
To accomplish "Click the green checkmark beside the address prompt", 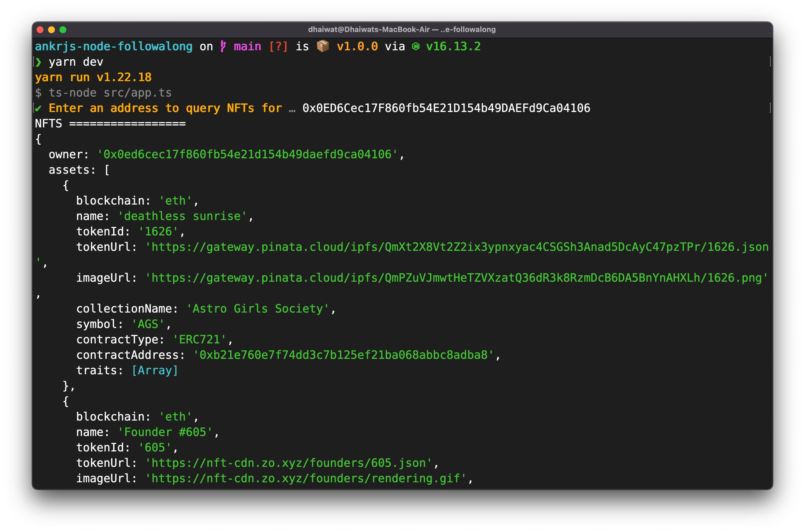I will tap(38, 108).
